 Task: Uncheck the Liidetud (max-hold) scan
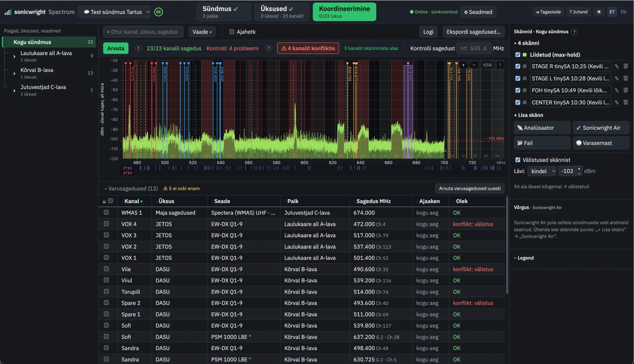coord(518,55)
